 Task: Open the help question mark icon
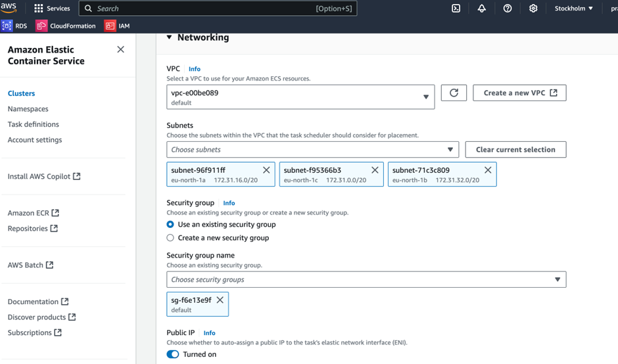click(x=508, y=9)
